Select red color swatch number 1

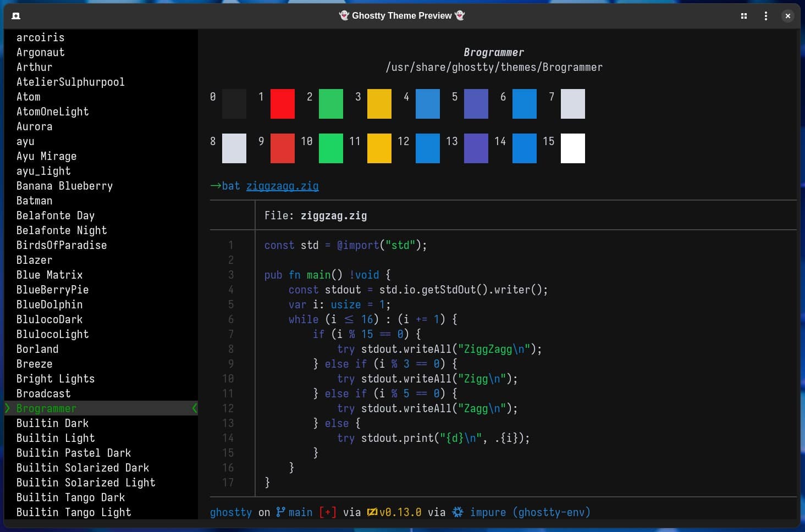pyautogui.click(x=282, y=104)
